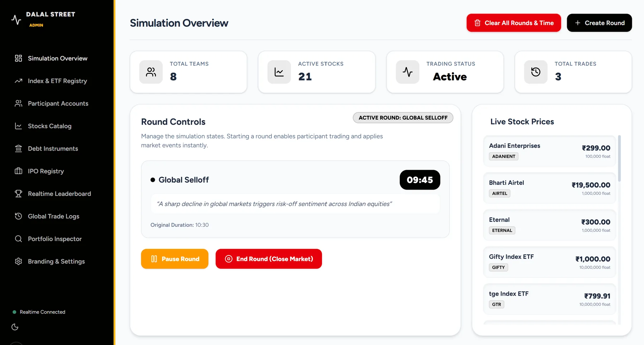Click Clear All Rounds & Time button
Image resolution: width=644 pixels, height=345 pixels.
(x=513, y=23)
